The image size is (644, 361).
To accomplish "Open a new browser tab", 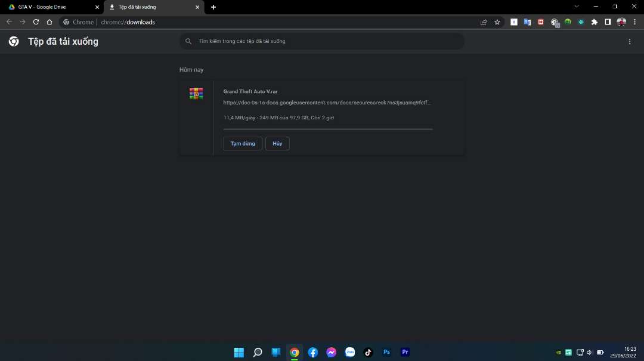I will point(213,7).
